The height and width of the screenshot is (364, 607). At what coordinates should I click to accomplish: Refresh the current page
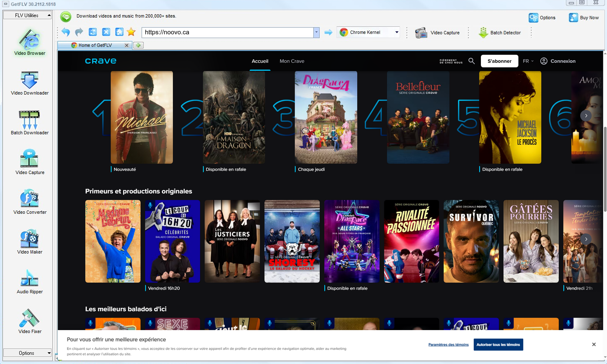coord(93,32)
